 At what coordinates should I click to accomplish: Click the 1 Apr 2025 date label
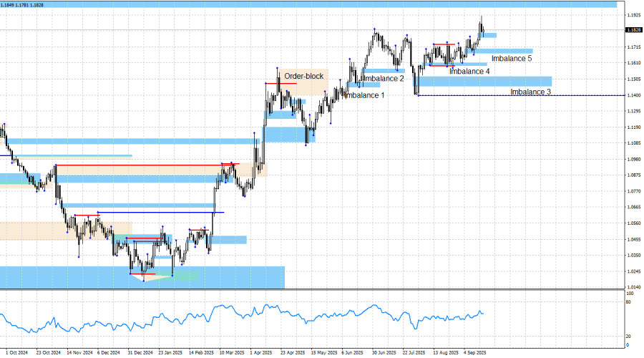[261, 352]
